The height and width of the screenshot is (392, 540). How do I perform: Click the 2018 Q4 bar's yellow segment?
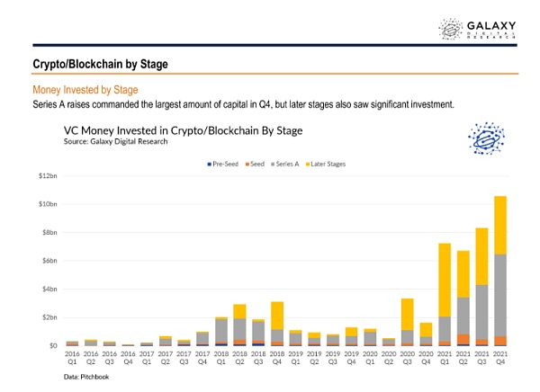(x=277, y=315)
